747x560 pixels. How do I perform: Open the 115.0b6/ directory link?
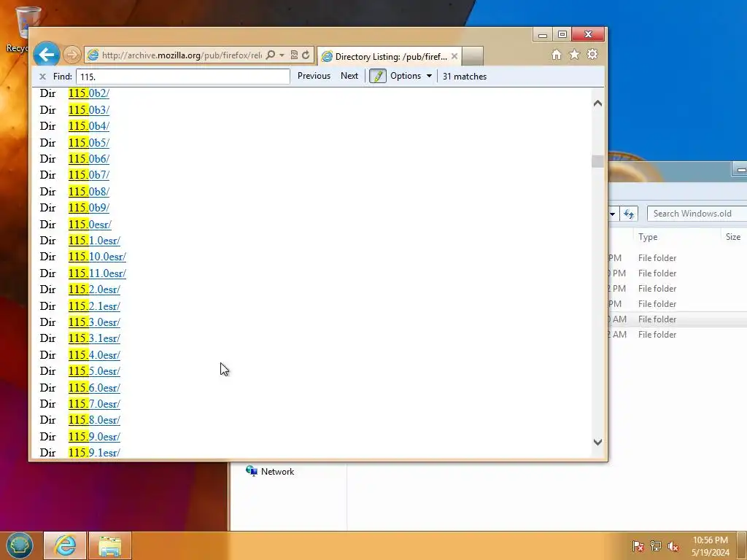coord(88,158)
